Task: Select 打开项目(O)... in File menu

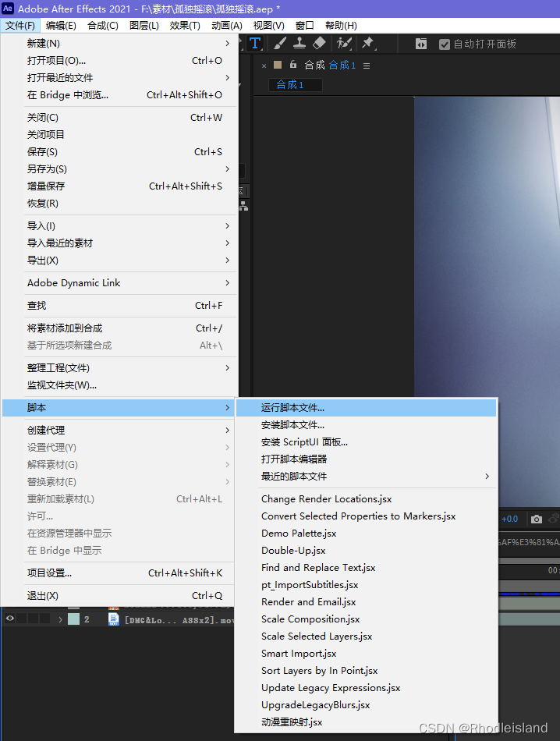Action: click(x=119, y=61)
